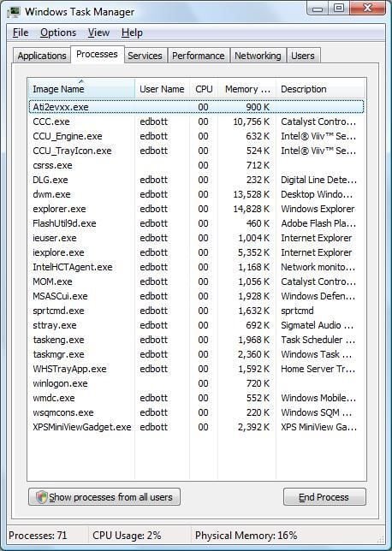
Task: Click the Adobe Flash Pla... description
Action: pos(318,223)
